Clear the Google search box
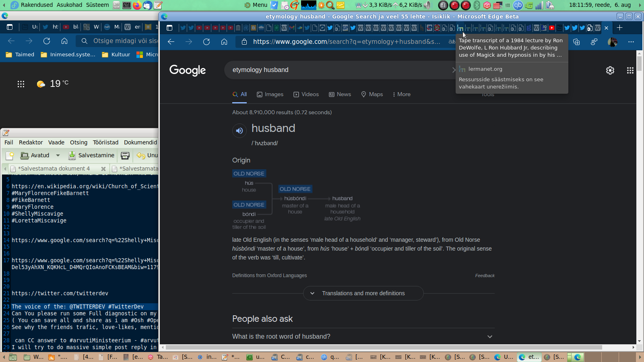This screenshot has width=644, height=362. (454, 70)
